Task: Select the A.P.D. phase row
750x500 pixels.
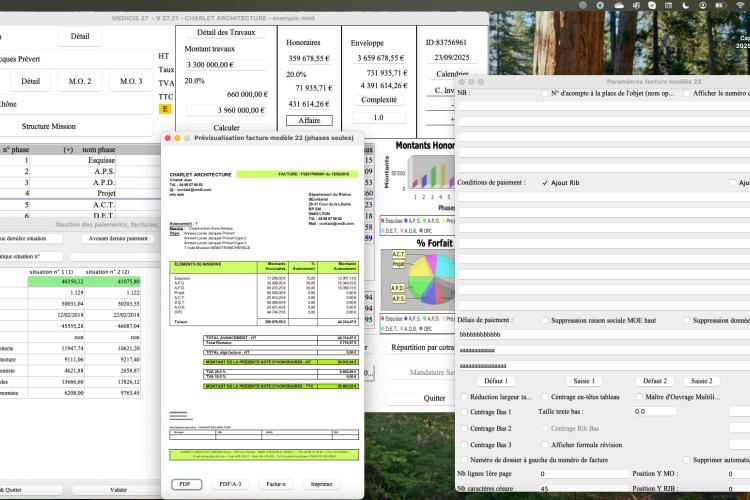Action: pos(80,182)
